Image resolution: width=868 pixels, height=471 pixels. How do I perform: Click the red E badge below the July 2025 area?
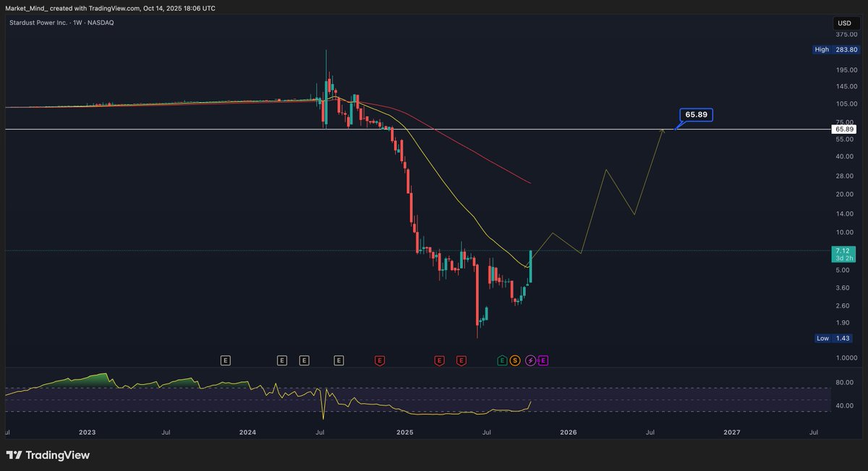point(461,360)
